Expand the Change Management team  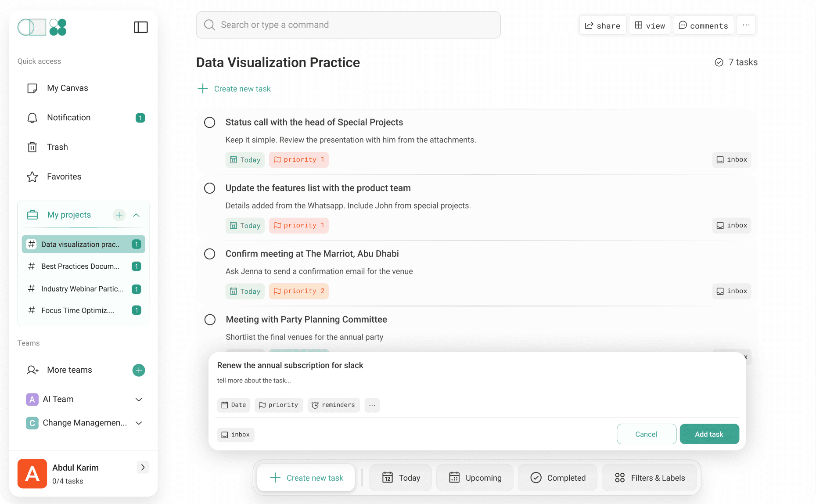coord(139,423)
